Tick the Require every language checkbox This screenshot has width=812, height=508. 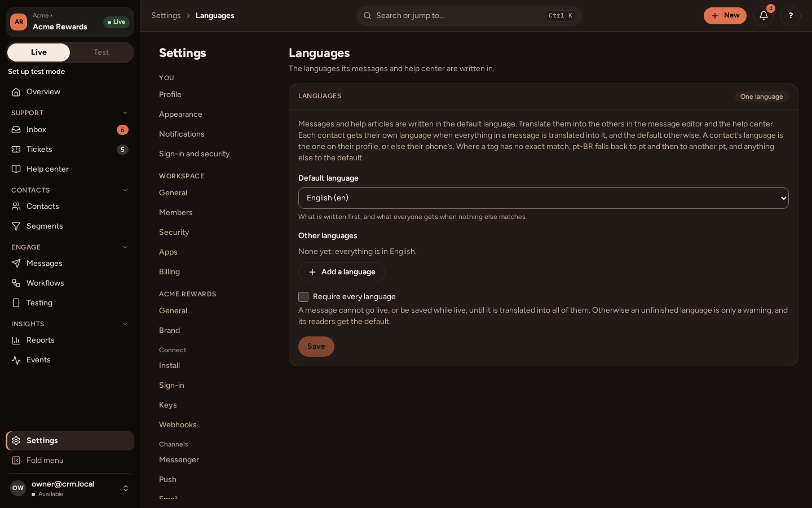click(x=303, y=297)
